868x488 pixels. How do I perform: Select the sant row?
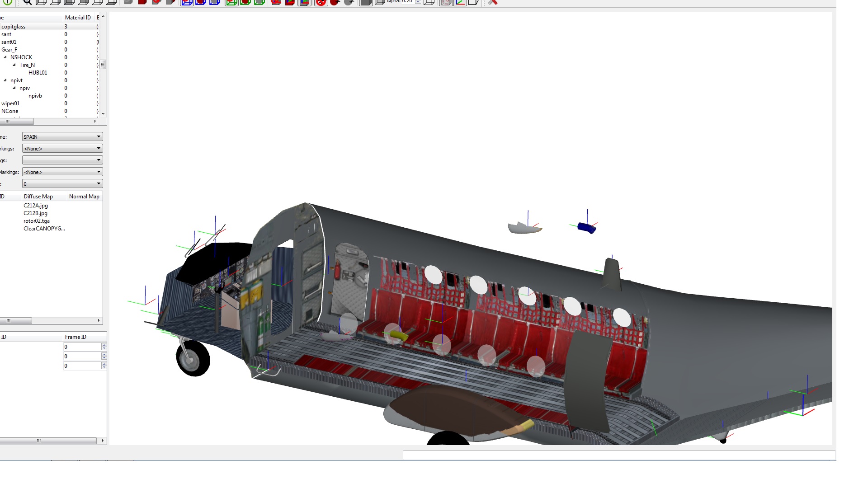click(50, 34)
